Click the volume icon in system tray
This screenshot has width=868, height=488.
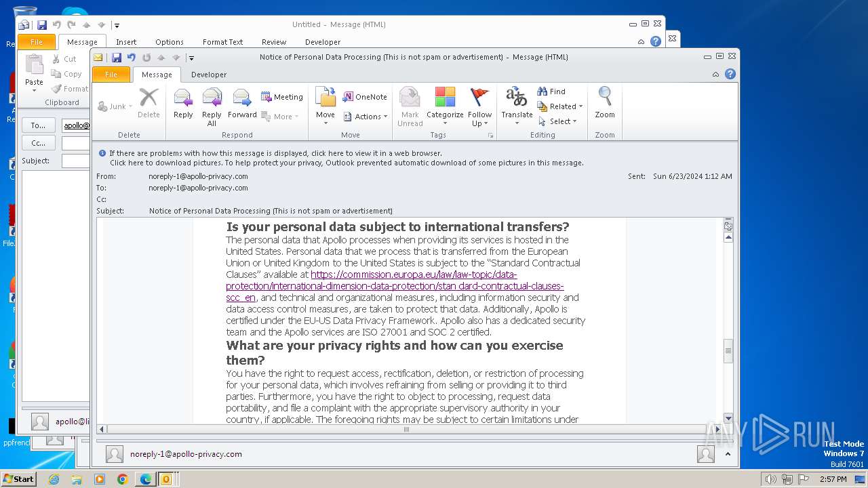[x=770, y=479]
